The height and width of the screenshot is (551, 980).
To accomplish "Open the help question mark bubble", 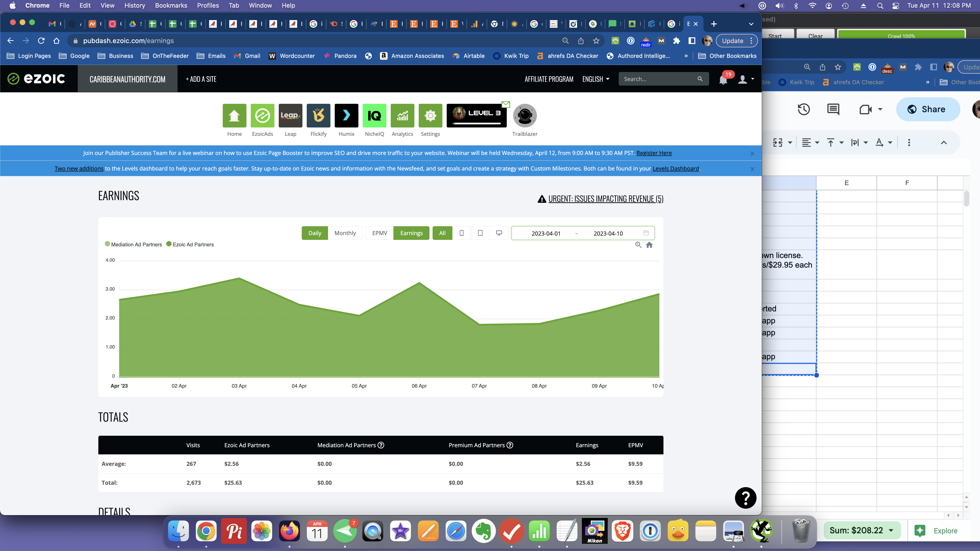I will coord(746,498).
